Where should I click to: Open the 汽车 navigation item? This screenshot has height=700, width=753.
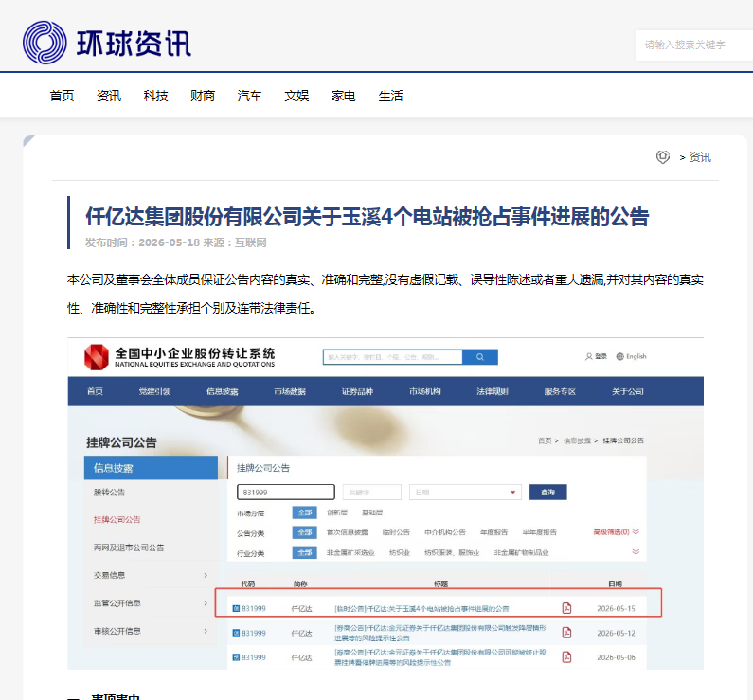[250, 96]
